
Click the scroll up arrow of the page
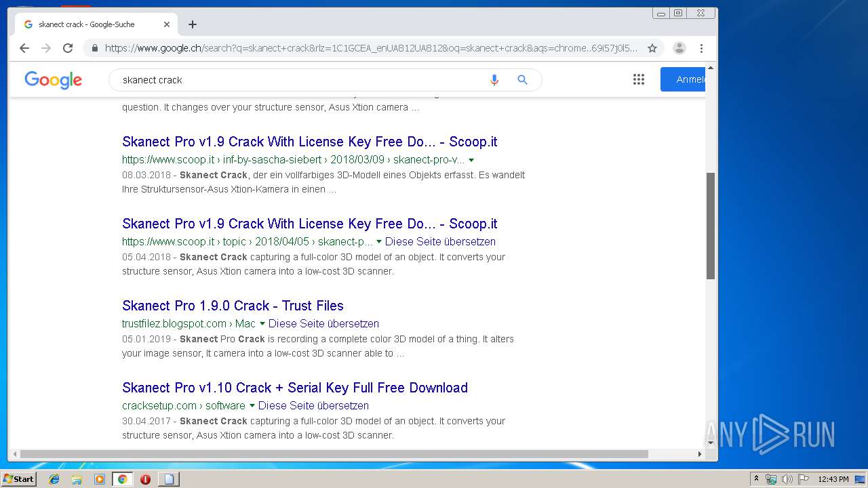click(x=711, y=68)
